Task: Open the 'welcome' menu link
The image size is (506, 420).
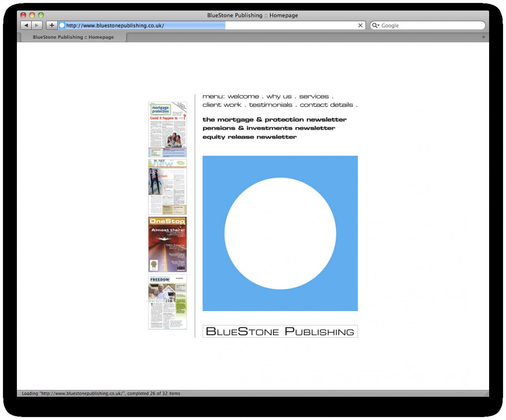Action: [243, 96]
